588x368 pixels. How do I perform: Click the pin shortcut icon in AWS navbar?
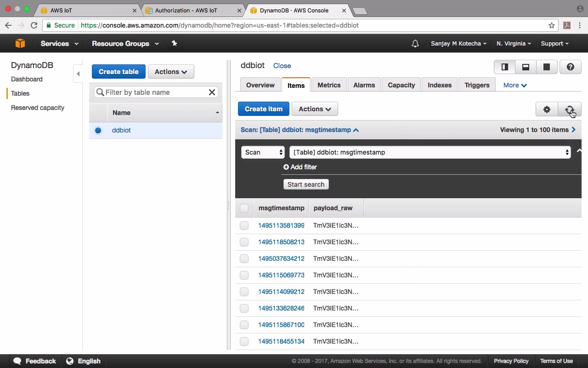coord(174,43)
